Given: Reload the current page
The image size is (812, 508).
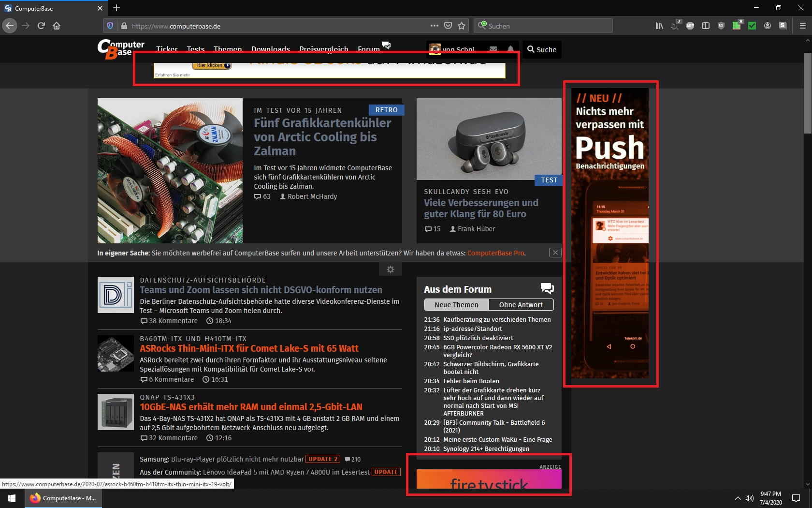Looking at the screenshot, I should point(41,26).
